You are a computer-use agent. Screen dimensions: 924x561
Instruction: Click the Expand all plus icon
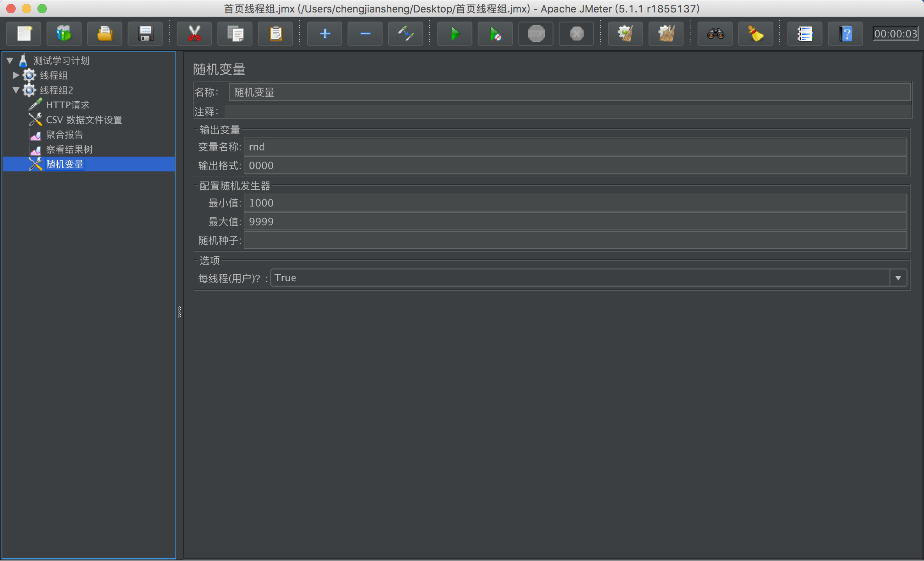click(325, 34)
